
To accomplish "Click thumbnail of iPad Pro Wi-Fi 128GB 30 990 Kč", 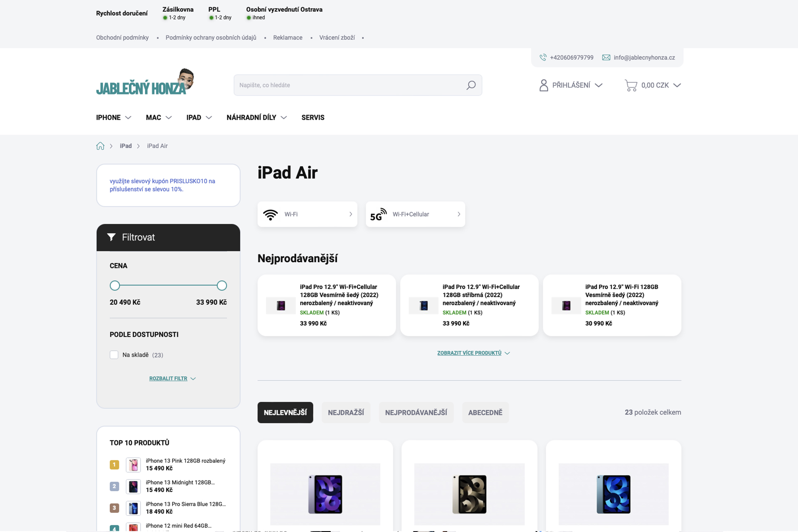I will point(566,305).
